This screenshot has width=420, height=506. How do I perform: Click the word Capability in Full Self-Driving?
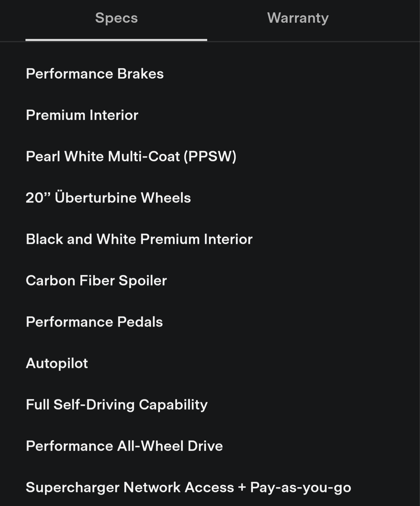coord(173,405)
